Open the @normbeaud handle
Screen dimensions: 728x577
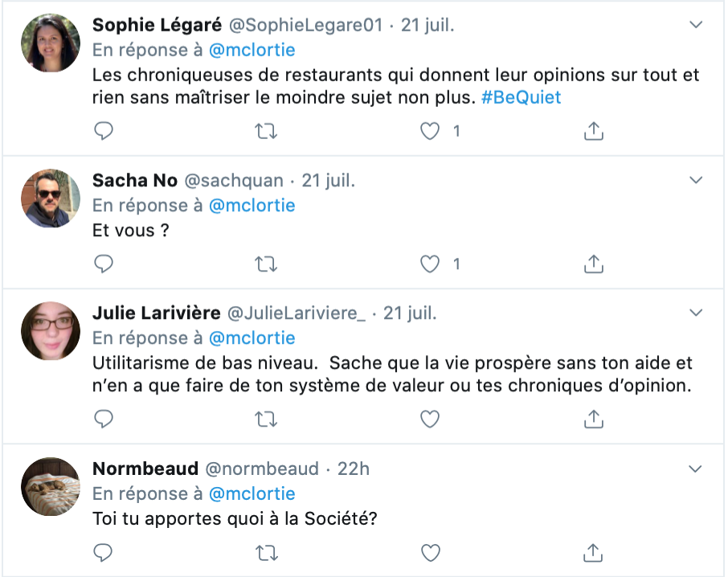pos(262,469)
